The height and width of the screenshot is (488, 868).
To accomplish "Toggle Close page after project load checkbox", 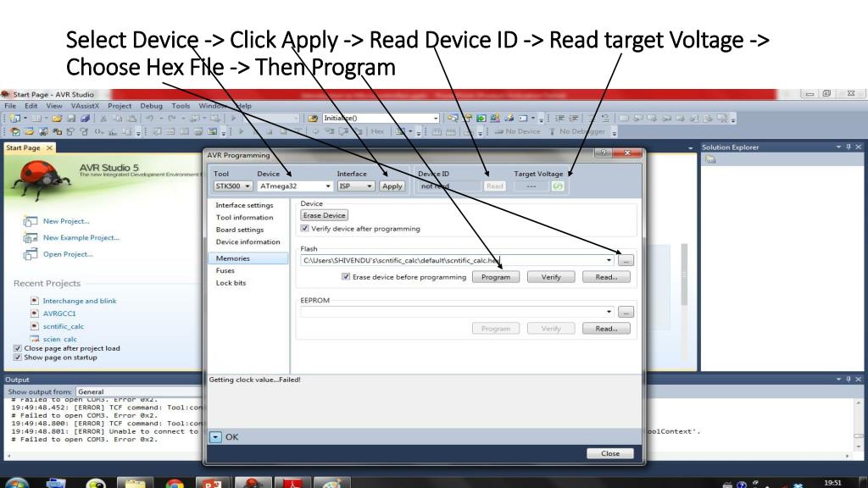I will coord(18,348).
